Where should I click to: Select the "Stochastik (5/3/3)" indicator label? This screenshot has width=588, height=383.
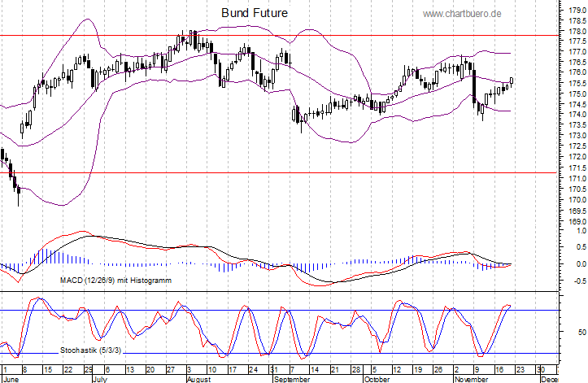[x=90, y=350]
